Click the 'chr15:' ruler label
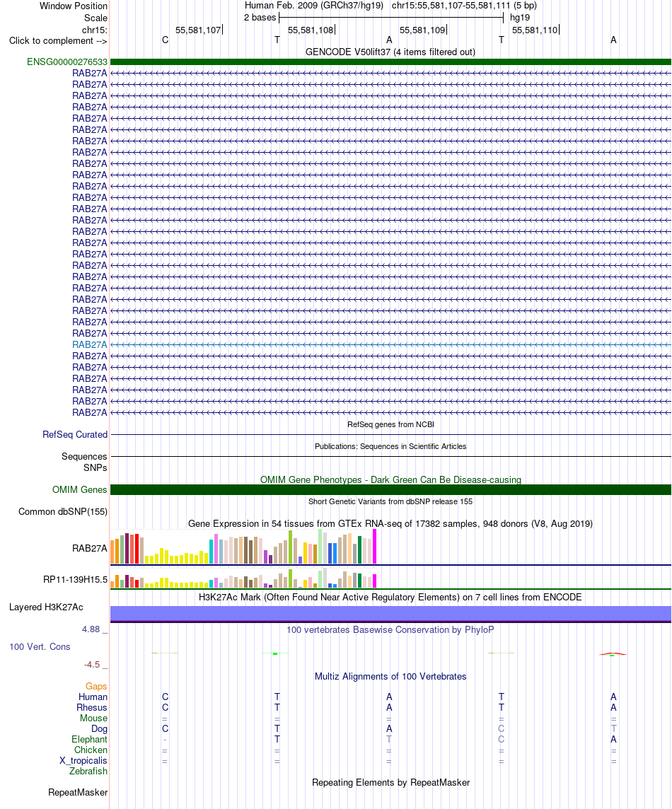This screenshot has width=672, height=809. 95,30
